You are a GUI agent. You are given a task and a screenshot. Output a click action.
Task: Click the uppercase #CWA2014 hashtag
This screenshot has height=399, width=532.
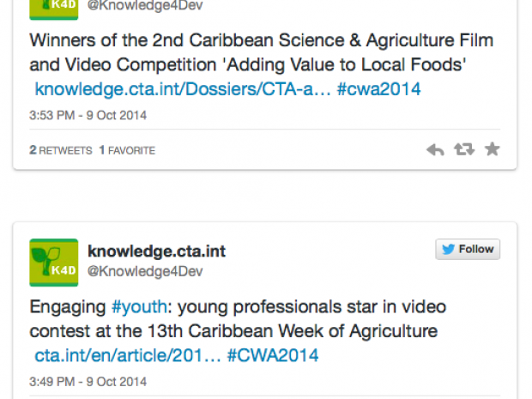point(272,354)
